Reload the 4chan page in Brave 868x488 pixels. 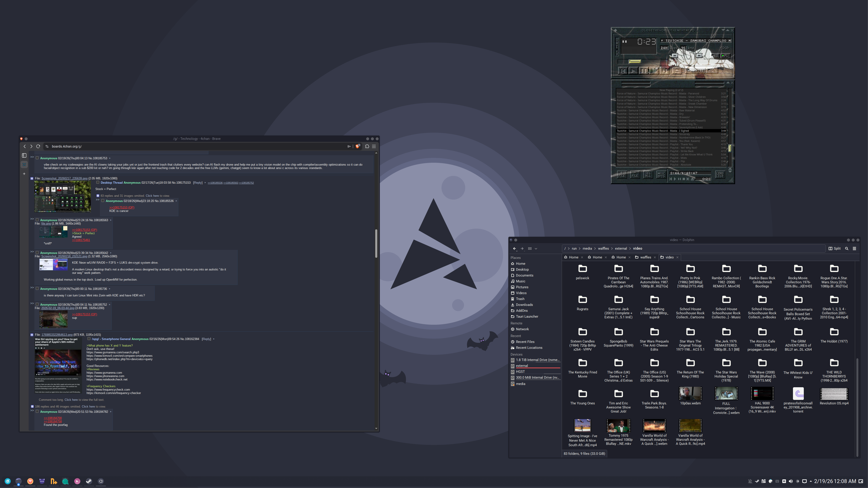click(x=38, y=146)
